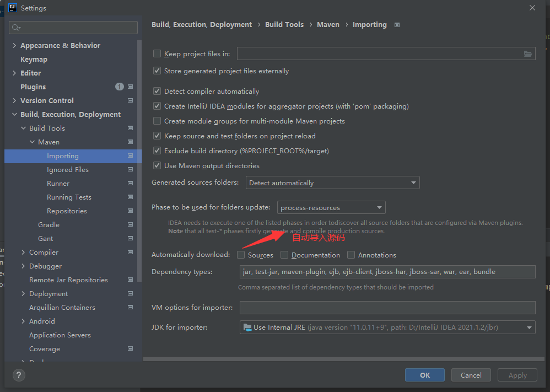Expand the Android node

(23, 321)
